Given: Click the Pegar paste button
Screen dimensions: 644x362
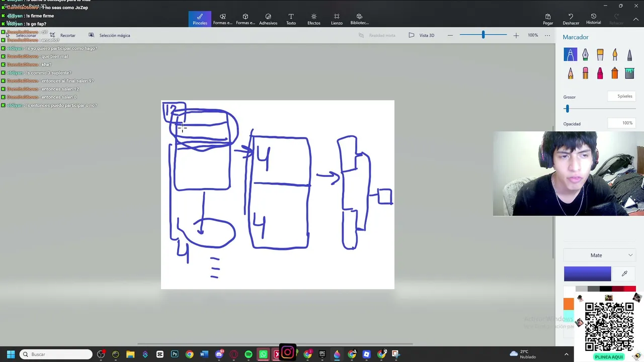Looking at the screenshot, I should click(548, 19).
